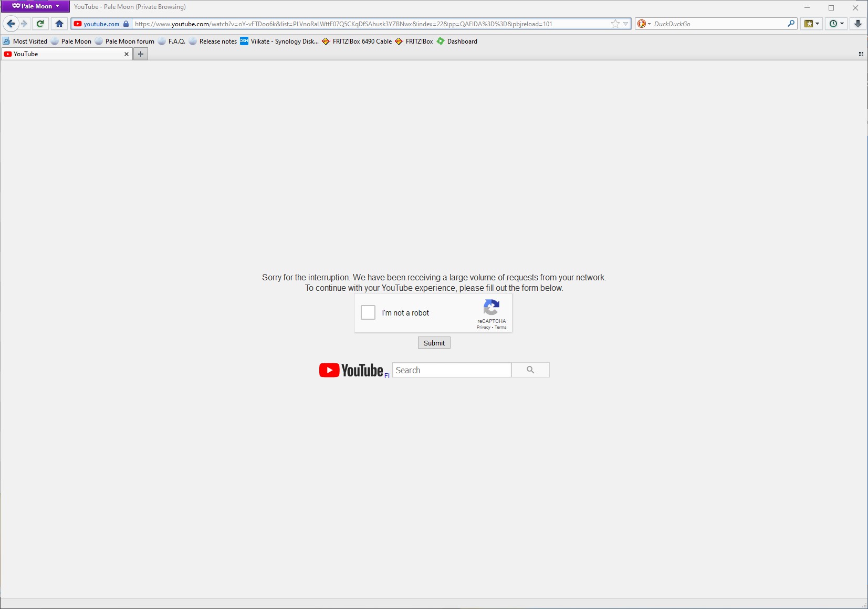Open the Pale Moon menu
The width and height of the screenshot is (868, 609).
coord(34,6)
